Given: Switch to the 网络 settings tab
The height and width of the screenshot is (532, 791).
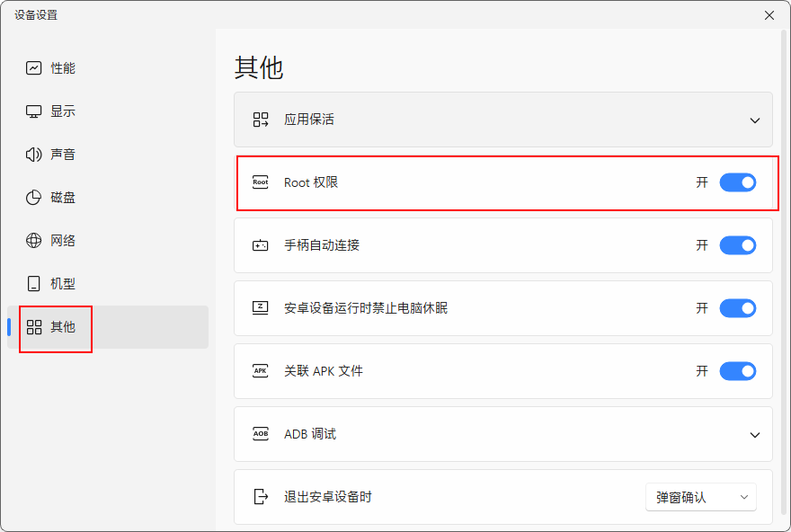Looking at the screenshot, I should [x=63, y=241].
